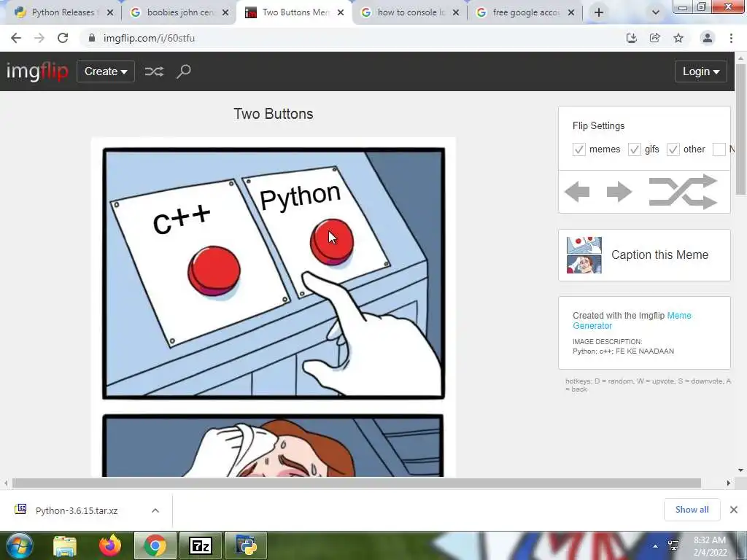The height and width of the screenshot is (560, 747).
Task: Close the free google account tab
Action: pos(571,13)
